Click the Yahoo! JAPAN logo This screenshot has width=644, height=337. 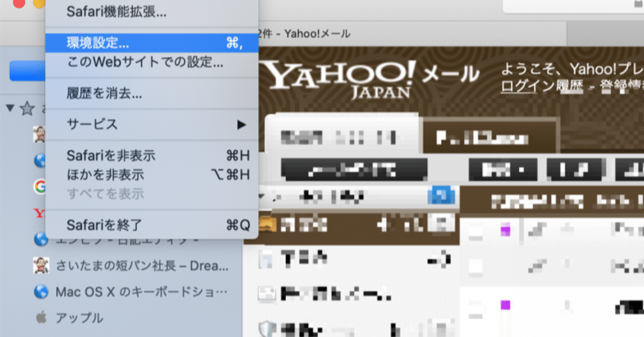coord(342,79)
